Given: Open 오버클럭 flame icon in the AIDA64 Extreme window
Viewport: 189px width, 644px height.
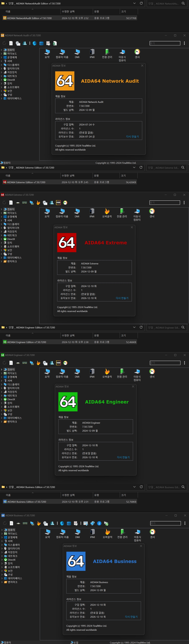Looking at the screenshot, I should click(107, 213).
